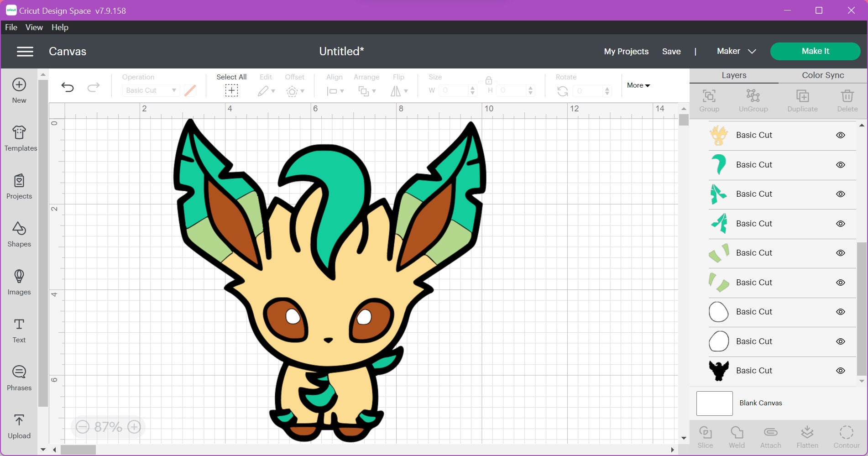Hide the green leaf pieces Basic Cut layer
Screen dimensions: 868x456
coord(841,252)
